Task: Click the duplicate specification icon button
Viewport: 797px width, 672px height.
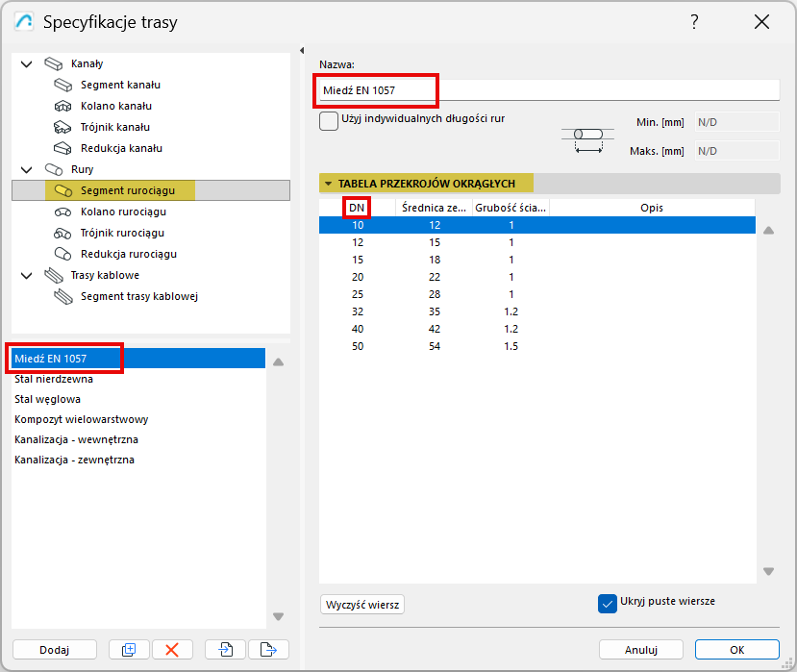Action: click(129, 650)
